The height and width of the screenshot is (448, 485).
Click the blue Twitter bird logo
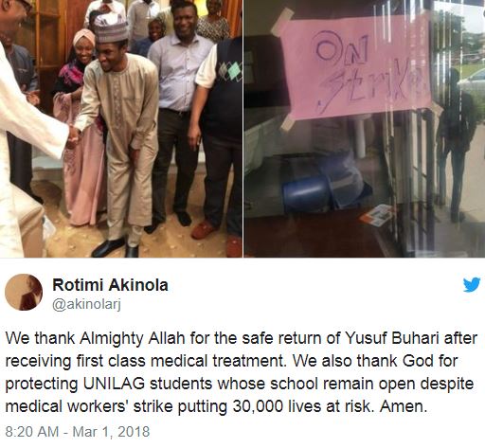(472, 284)
